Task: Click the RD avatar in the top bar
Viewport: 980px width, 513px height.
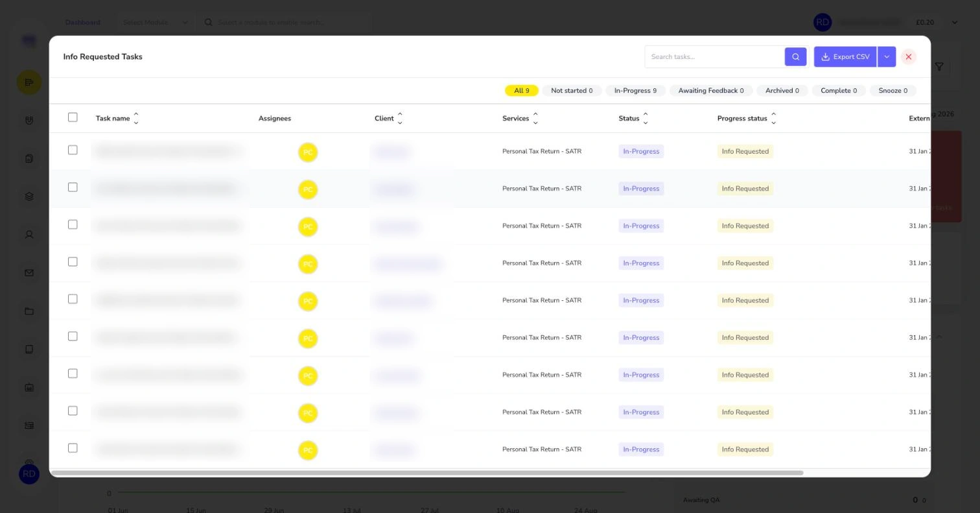Action: tap(822, 22)
